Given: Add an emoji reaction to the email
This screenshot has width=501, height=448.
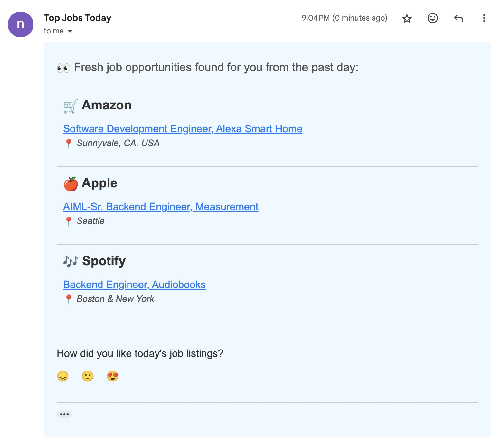Looking at the screenshot, I should tap(433, 18).
